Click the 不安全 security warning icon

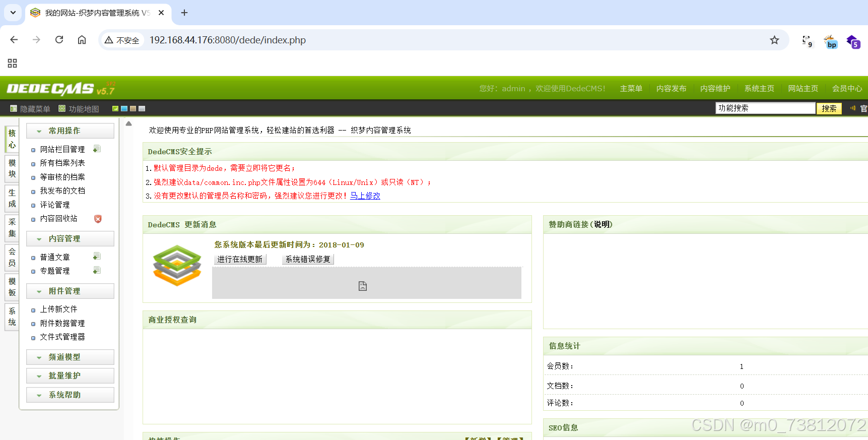point(109,40)
